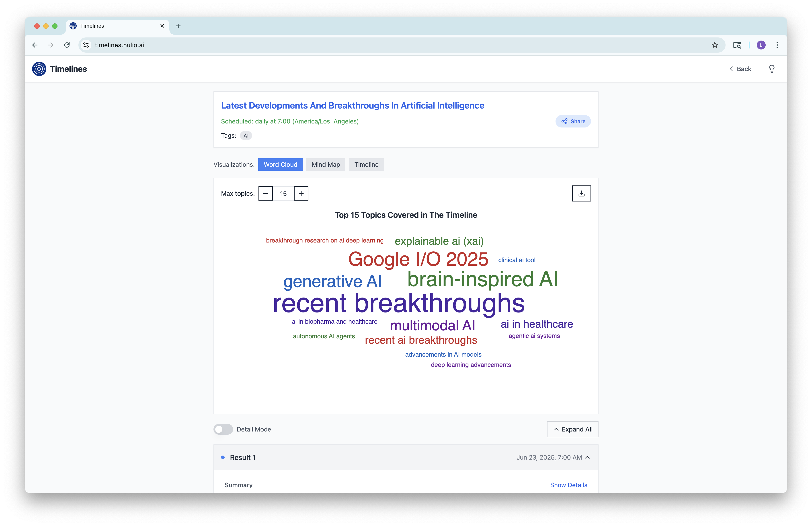812x526 pixels.
Task: Click 'deep learning advancements' topic word
Action: click(471, 365)
